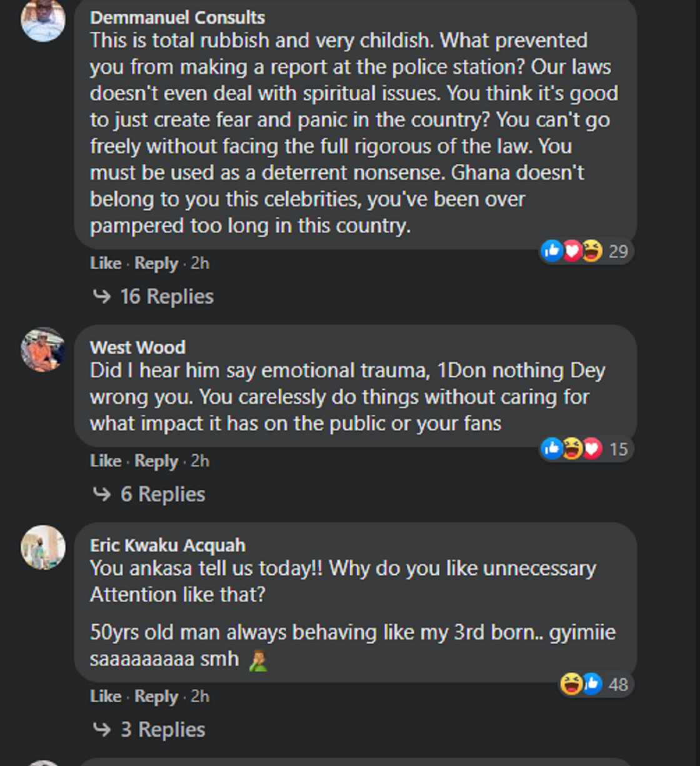700x766 pixels.
Task: Like Eric Kwaku Acquah's comment
Action: click(x=105, y=696)
